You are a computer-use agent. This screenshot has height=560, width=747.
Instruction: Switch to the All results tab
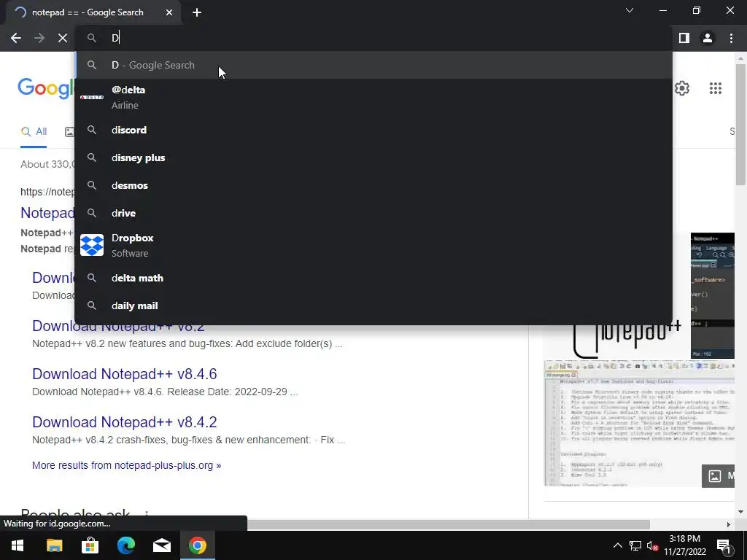point(34,132)
